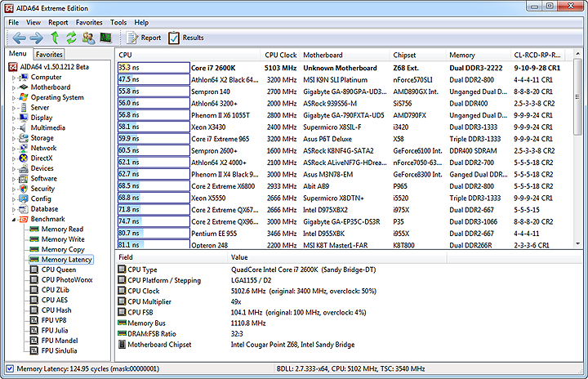Go forward with the blue right arrow
This screenshot has height=379, width=588.
coord(36,38)
